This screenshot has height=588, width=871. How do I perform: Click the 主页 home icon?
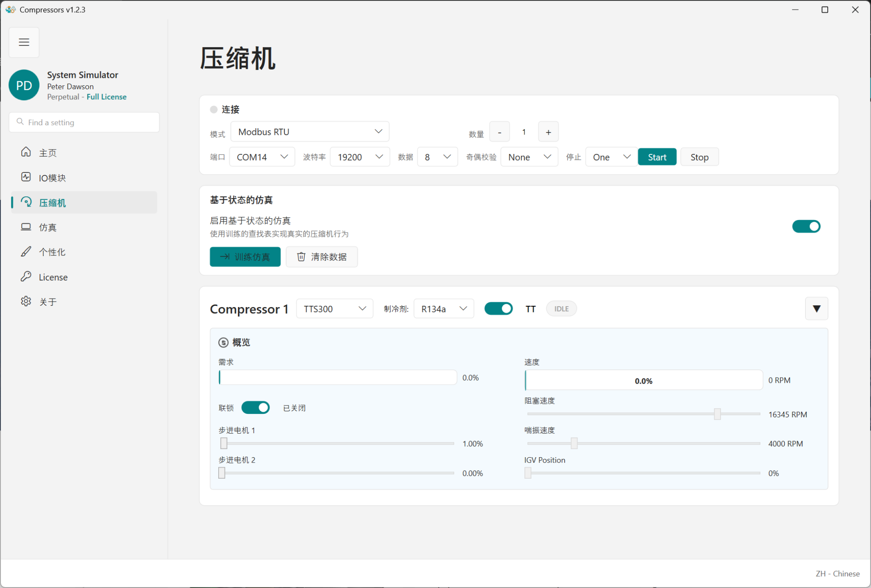(x=26, y=152)
